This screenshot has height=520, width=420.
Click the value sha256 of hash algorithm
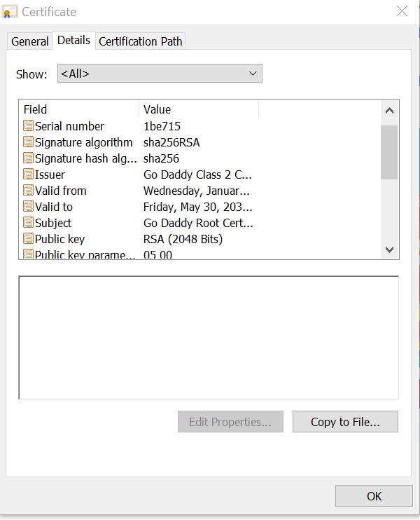(161, 158)
